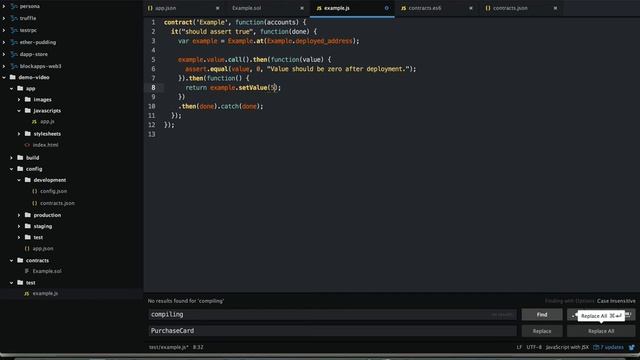Select line number 8 in gutter
Screen dimensions: 640x360
(153, 87)
